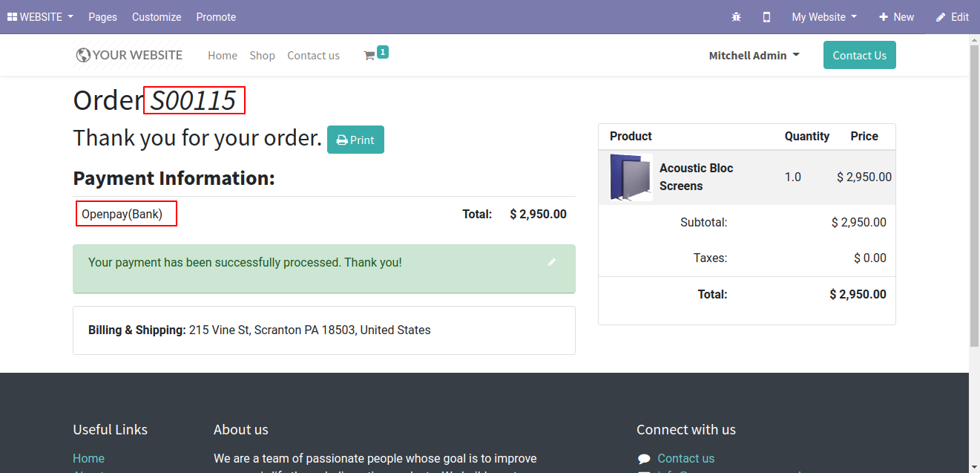
Task: Click the pencil Edit button
Action: [952, 17]
